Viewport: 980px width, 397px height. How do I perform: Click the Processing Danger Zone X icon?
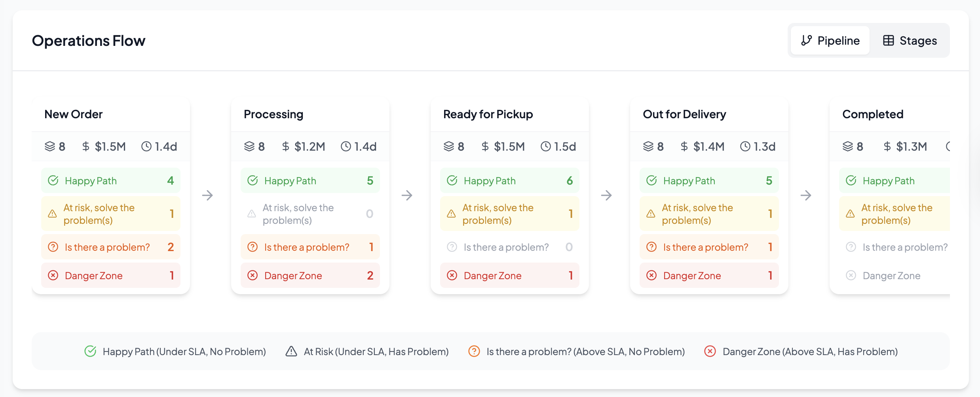(x=253, y=276)
